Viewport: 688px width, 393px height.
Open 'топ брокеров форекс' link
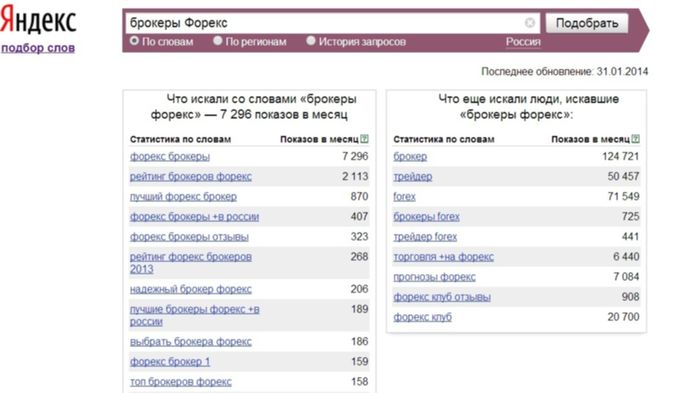(x=181, y=382)
